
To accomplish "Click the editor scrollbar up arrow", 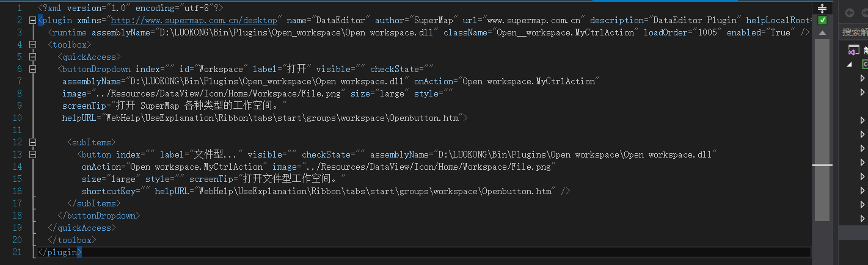I will tap(822, 32).
